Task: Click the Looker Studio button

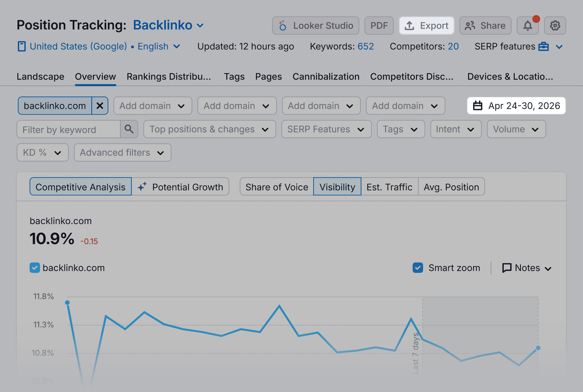Action: (316, 25)
